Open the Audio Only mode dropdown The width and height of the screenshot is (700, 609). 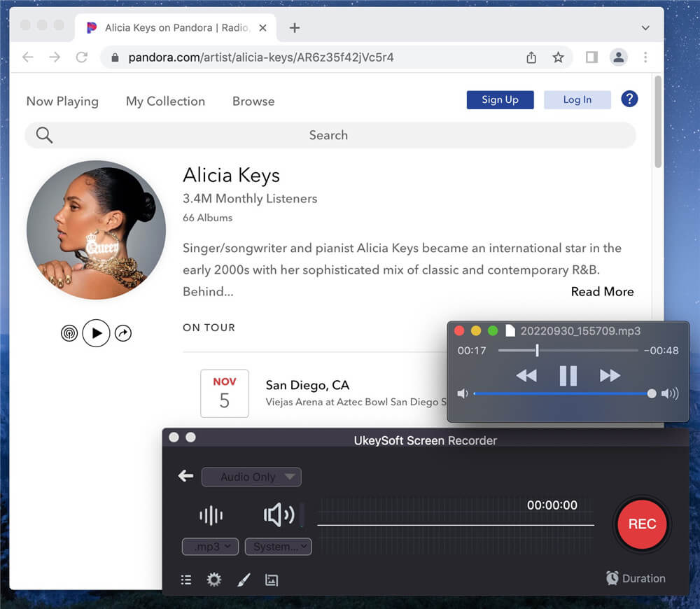pos(251,477)
